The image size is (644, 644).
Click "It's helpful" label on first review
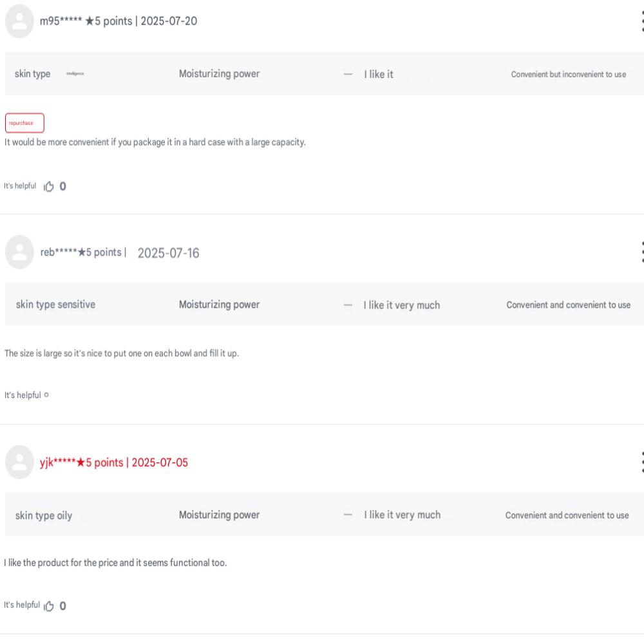(20, 187)
